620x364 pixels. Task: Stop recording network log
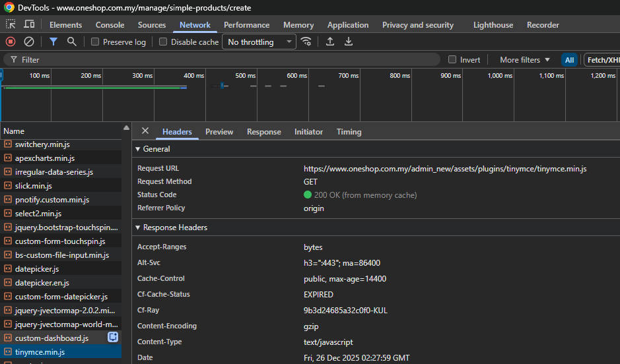coord(11,42)
